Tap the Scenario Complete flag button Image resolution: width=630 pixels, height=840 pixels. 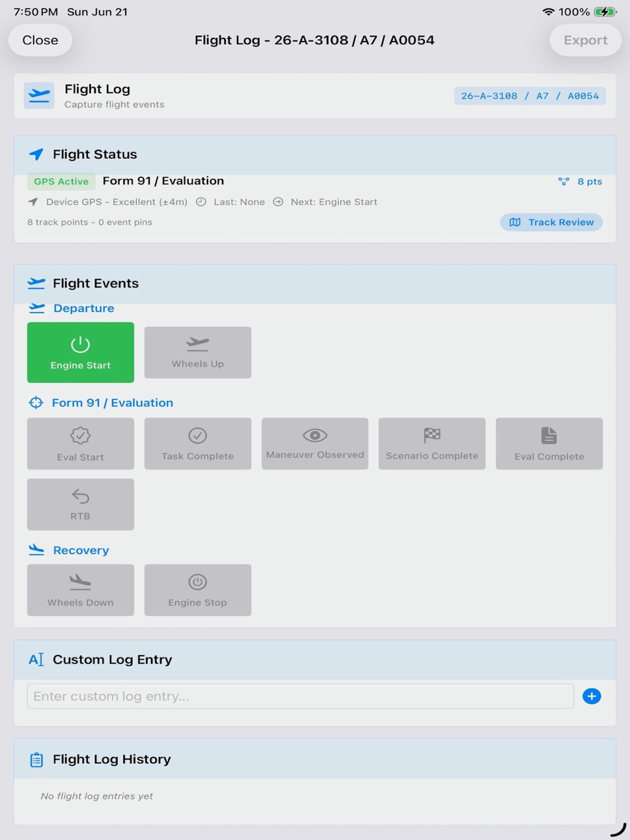click(432, 443)
